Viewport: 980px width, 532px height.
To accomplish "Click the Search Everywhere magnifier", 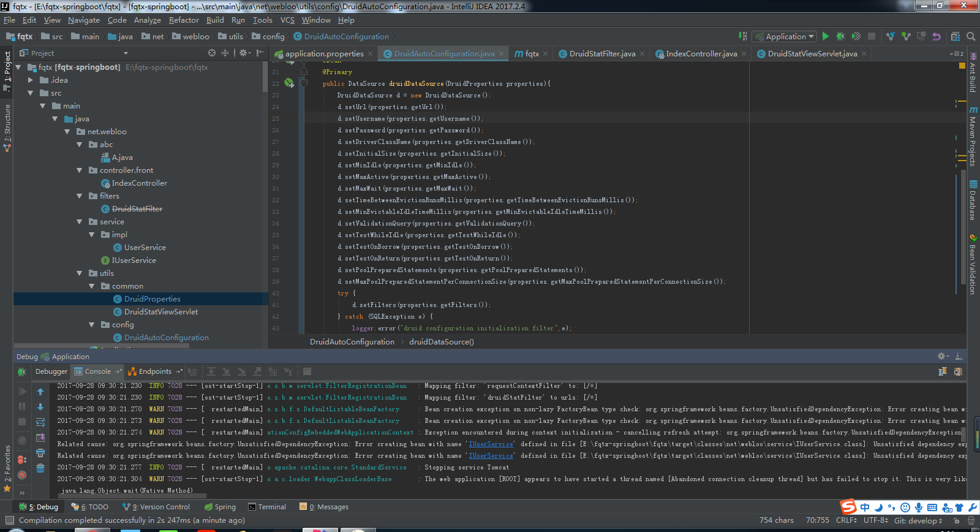I will [971, 37].
